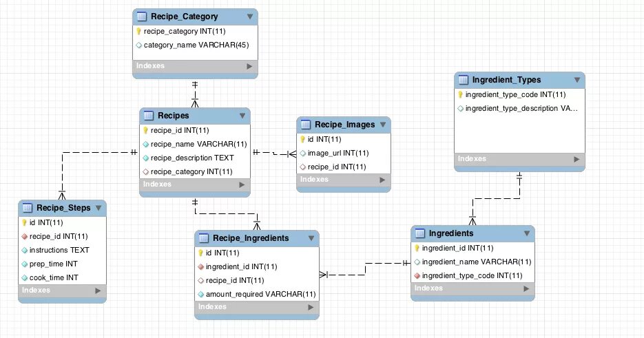
Task: Click the diamond icon beside recipe_description
Action: coord(145,158)
